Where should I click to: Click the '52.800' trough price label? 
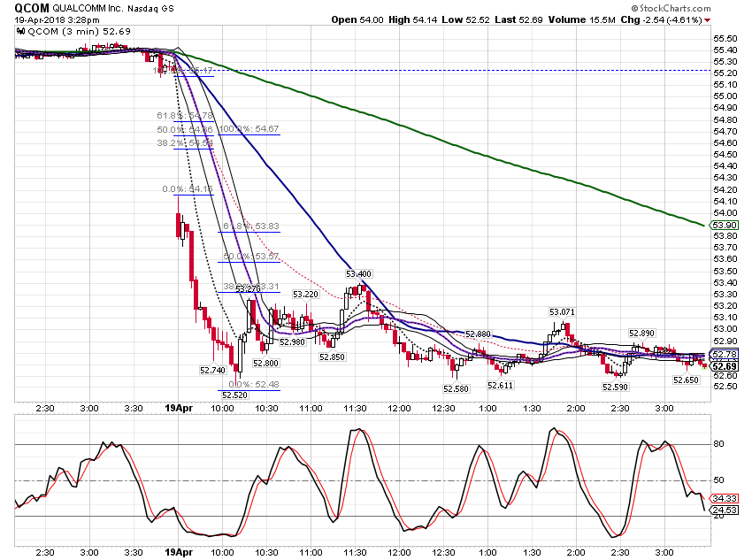(x=265, y=363)
